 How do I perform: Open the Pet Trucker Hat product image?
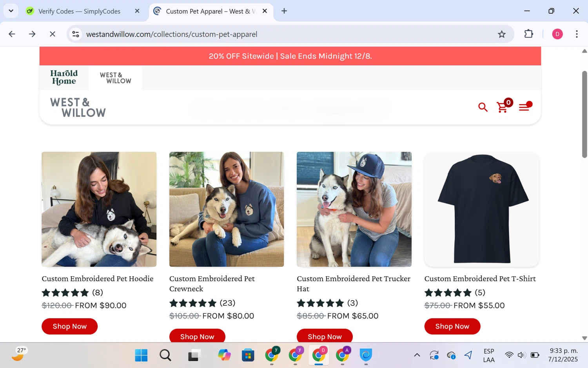[354, 209]
